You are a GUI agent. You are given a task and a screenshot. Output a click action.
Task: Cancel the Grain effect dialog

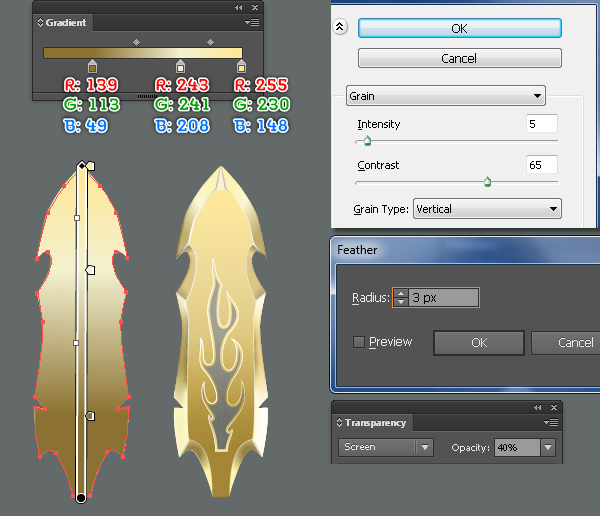(460, 58)
